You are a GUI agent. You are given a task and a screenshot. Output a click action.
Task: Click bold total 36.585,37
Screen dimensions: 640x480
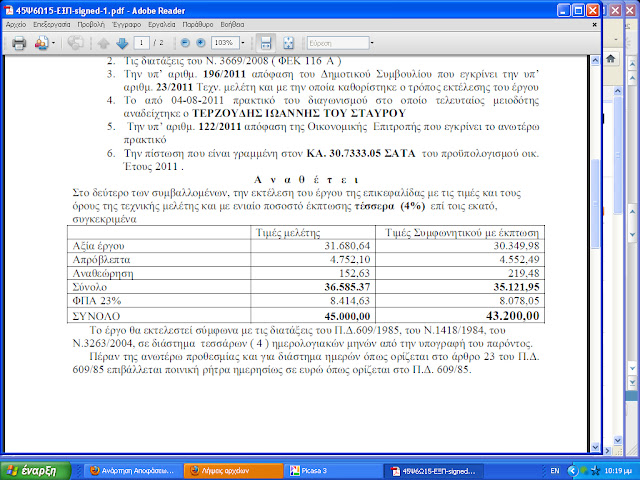coord(347,287)
